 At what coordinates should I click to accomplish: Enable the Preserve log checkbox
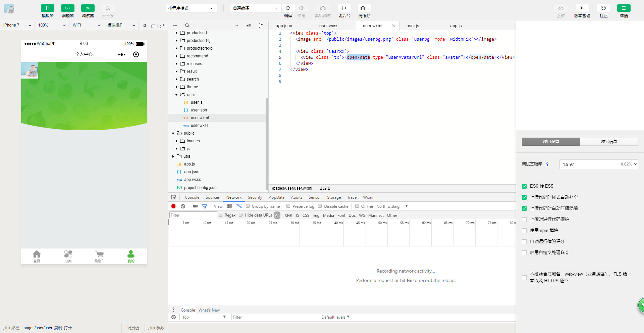tap(288, 206)
